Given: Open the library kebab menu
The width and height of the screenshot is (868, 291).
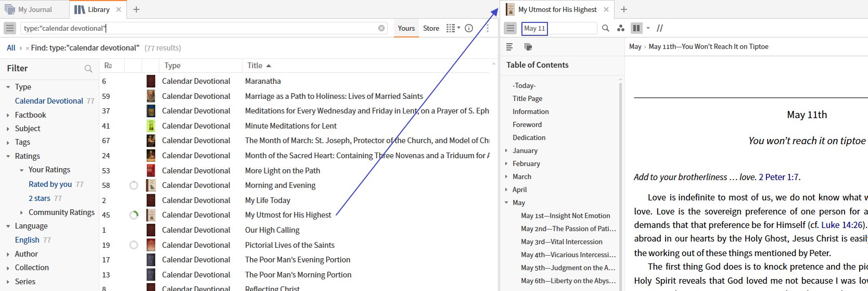Looking at the screenshot, I should click(x=488, y=28).
